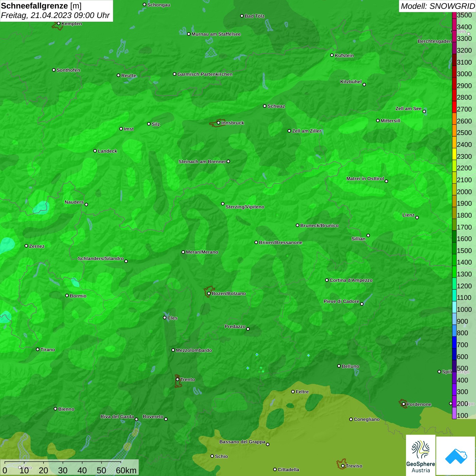Viewport: 476px width, 476px height.
Task: Click the 3500 m legend color swatch
Action: [x=454, y=15]
